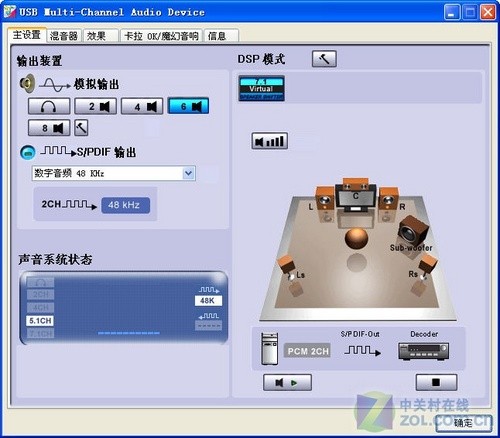
Task: Switch to 8-speaker output mode
Action: [49, 128]
